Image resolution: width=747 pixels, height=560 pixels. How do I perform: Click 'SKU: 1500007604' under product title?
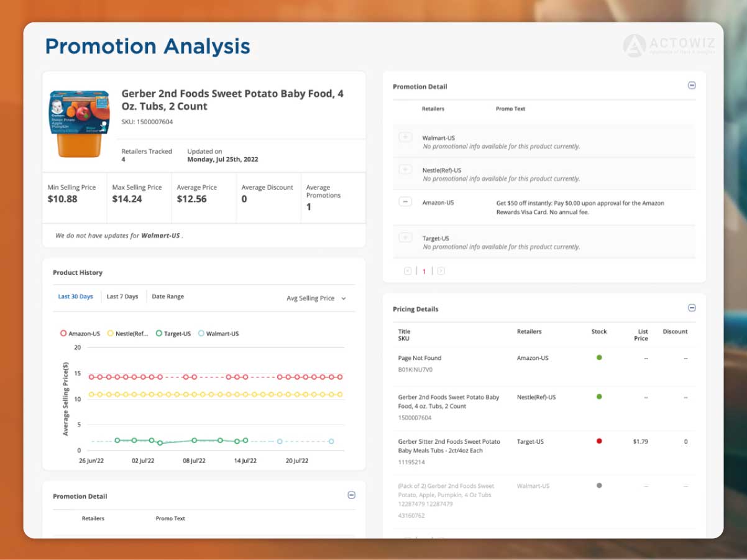pos(147,122)
